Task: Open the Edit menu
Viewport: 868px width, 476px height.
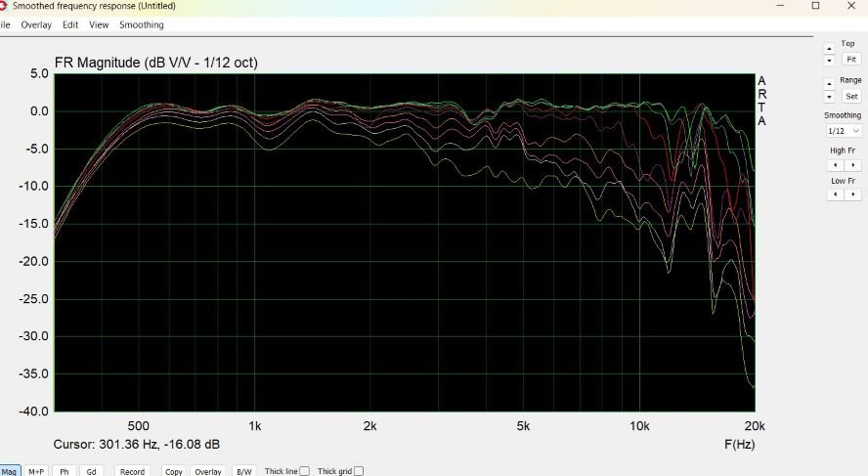Action: point(70,24)
